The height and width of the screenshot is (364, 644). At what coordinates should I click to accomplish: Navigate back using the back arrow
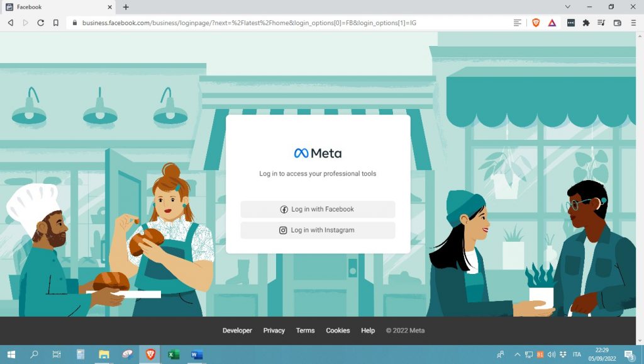[9, 23]
